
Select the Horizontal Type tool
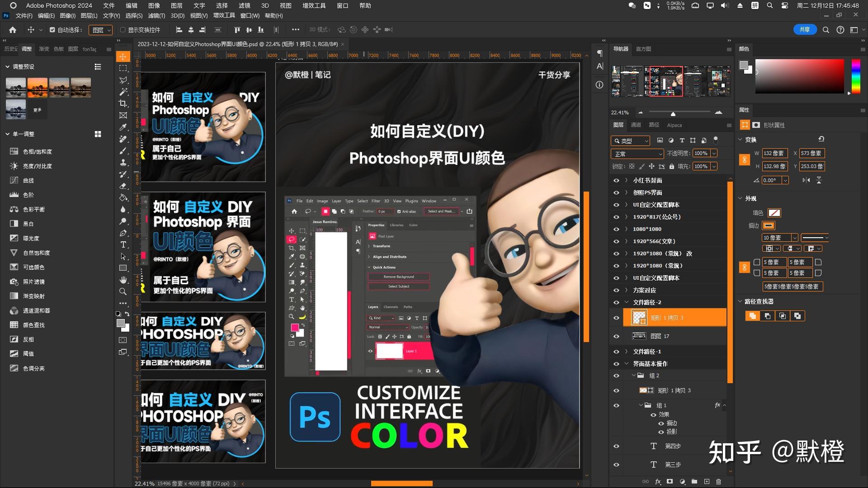pyautogui.click(x=123, y=244)
